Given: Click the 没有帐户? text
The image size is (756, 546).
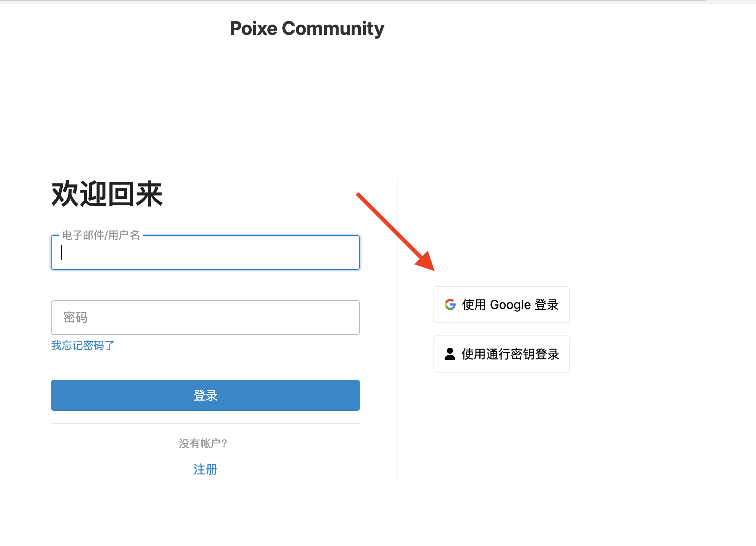Looking at the screenshot, I should pyautogui.click(x=203, y=443).
